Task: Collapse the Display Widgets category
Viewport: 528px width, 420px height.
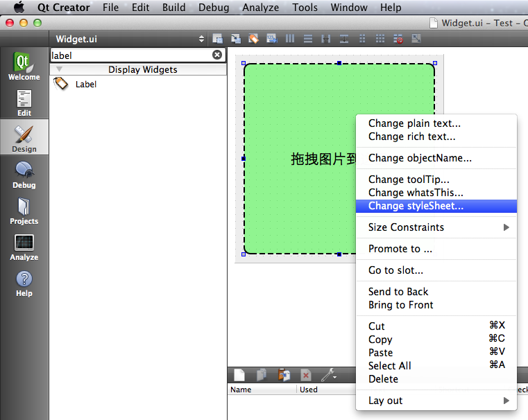Action: click(60, 69)
